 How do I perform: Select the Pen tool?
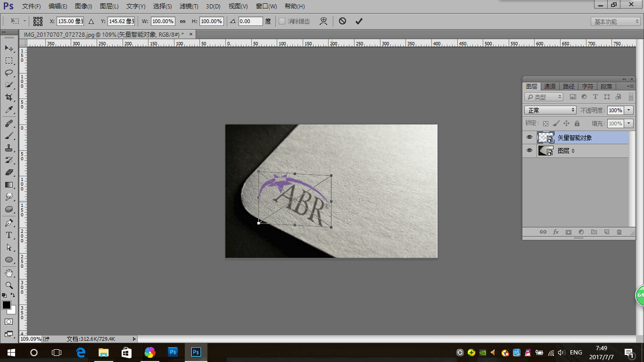(x=9, y=223)
